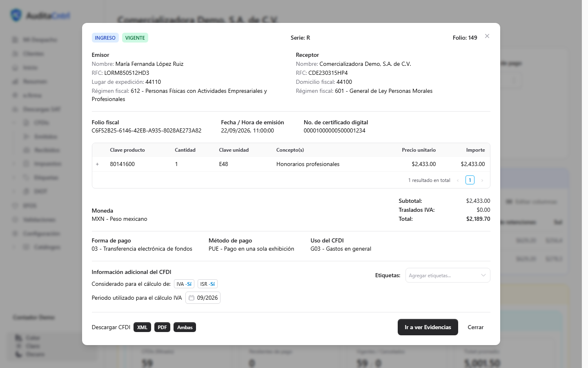Click the Cantidad column header

coord(185,150)
